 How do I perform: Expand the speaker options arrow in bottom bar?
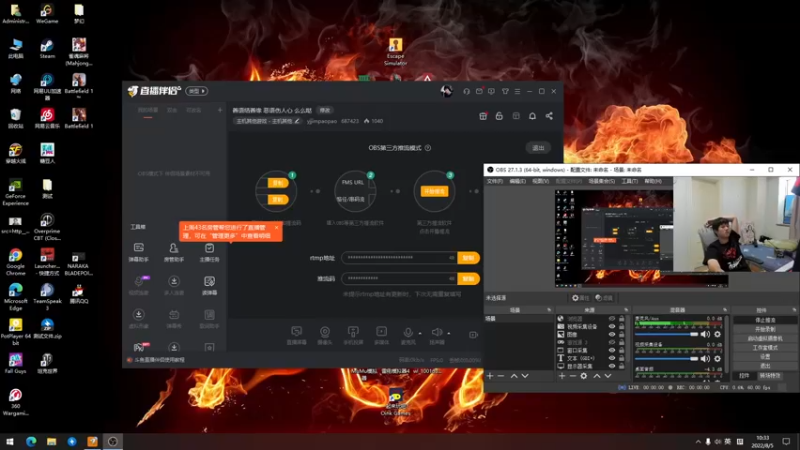[x=449, y=333]
